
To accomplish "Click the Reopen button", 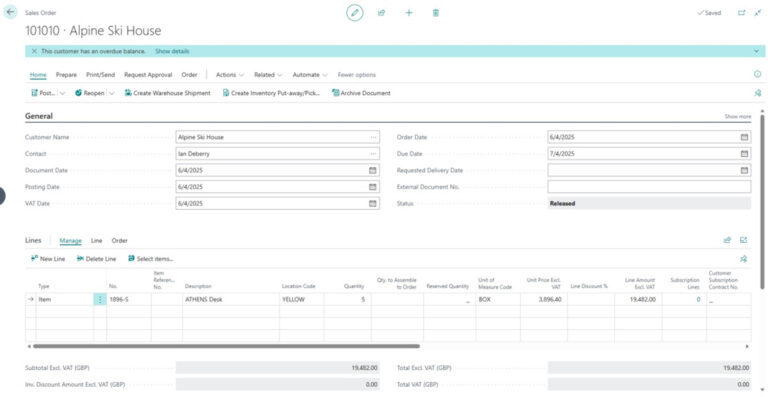I will (x=90, y=93).
